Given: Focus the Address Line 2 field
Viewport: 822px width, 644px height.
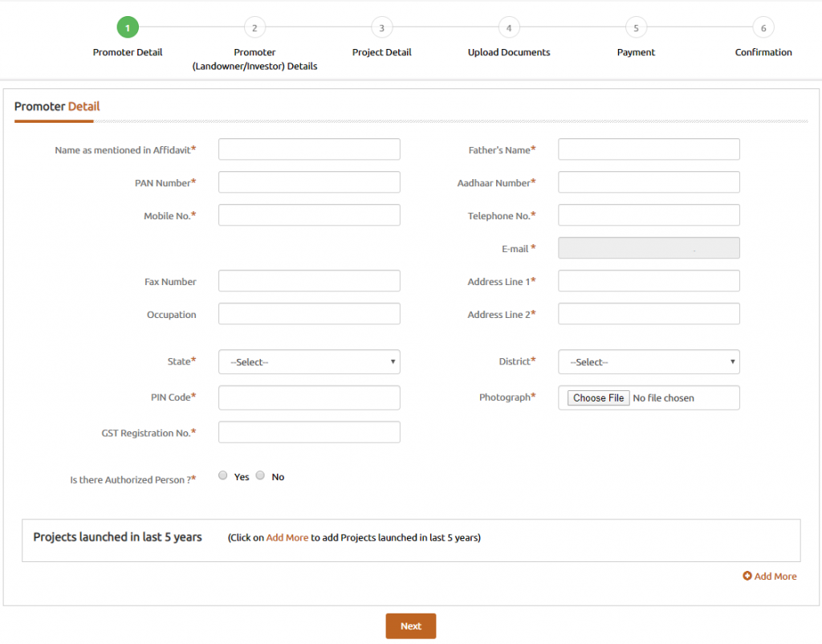Looking at the screenshot, I should point(649,314).
